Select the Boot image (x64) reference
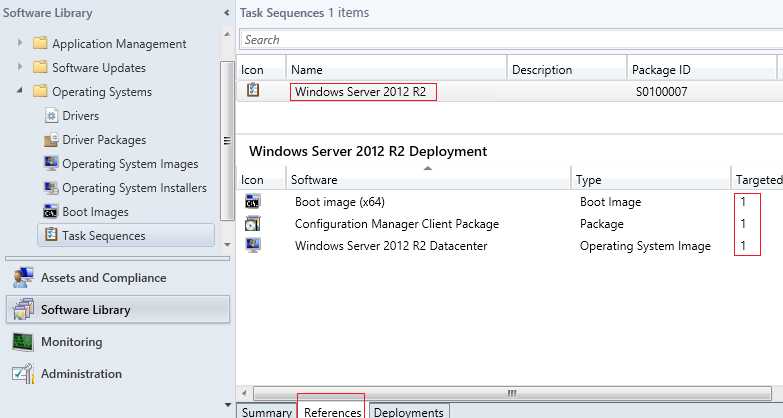Viewport: 783px width, 418px height. (x=340, y=202)
